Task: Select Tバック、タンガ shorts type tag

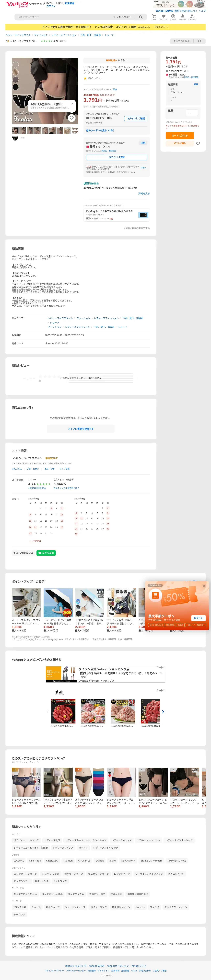Action: (x=51, y=874)
